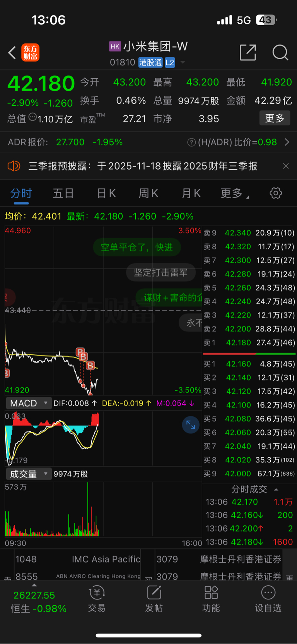
Task: Open the 东方财富 logo icon
Action: (x=30, y=53)
